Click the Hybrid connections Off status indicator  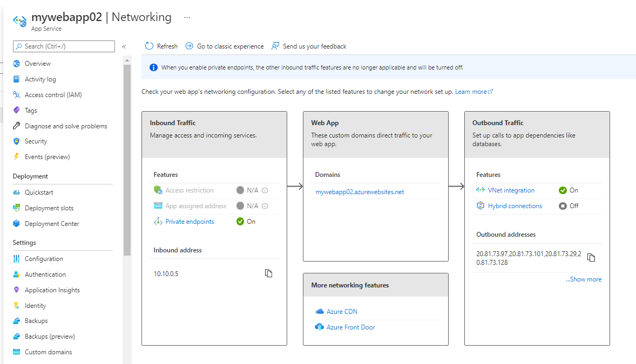click(x=563, y=206)
